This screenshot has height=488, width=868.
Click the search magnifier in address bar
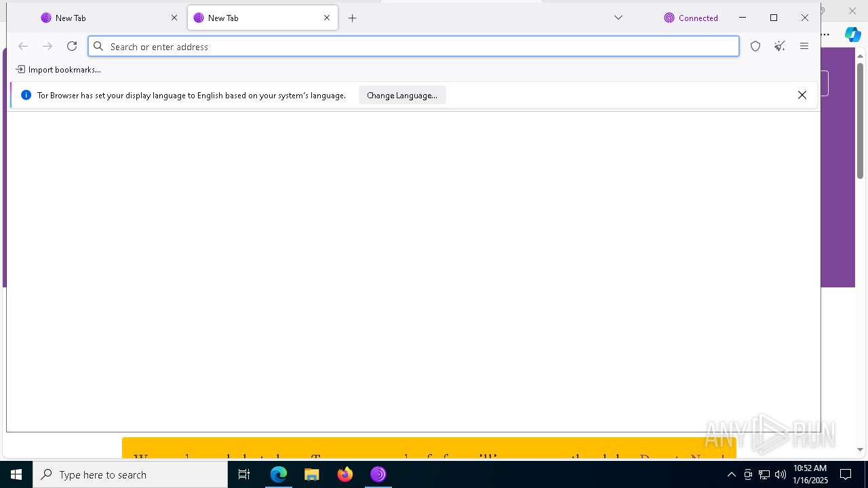98,46
